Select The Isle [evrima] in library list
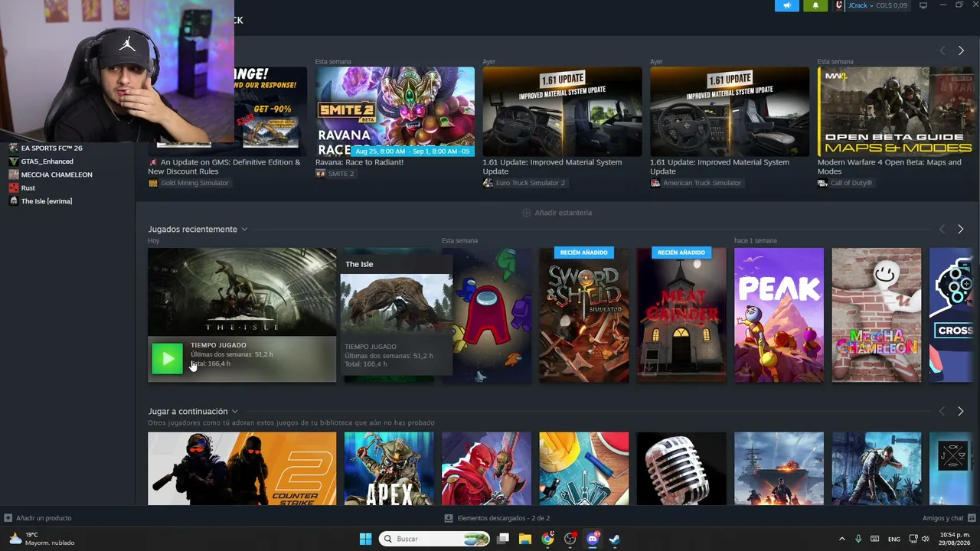This screenshot has width=980, height=551. click(x=47, y=201)
